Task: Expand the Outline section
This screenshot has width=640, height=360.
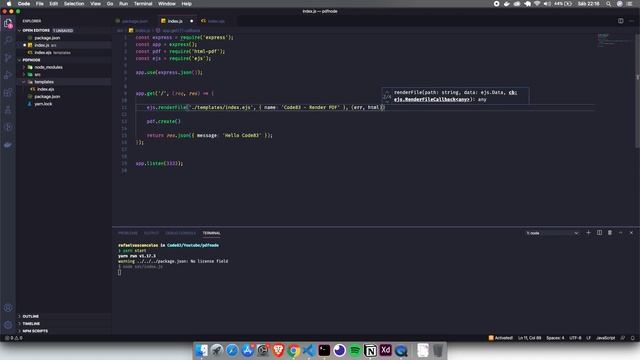Action: [31, 316]
